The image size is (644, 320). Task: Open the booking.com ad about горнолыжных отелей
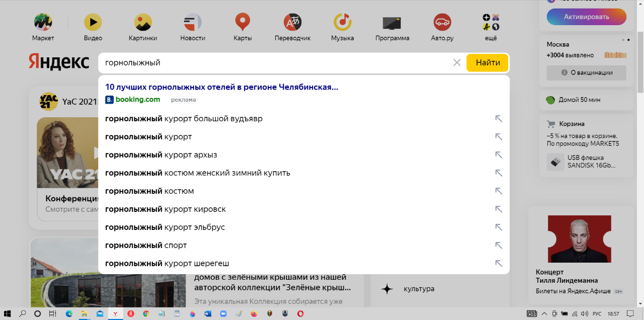click(222, 87)
